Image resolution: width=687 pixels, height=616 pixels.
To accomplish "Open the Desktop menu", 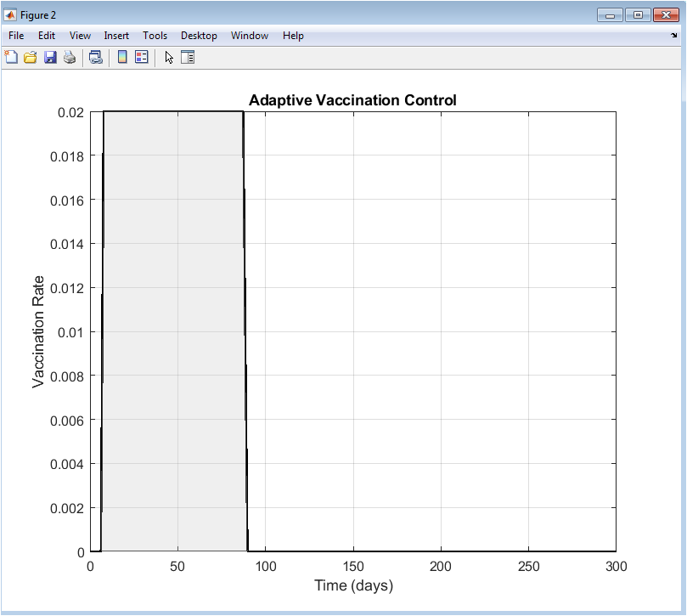I will click(199, 36).
